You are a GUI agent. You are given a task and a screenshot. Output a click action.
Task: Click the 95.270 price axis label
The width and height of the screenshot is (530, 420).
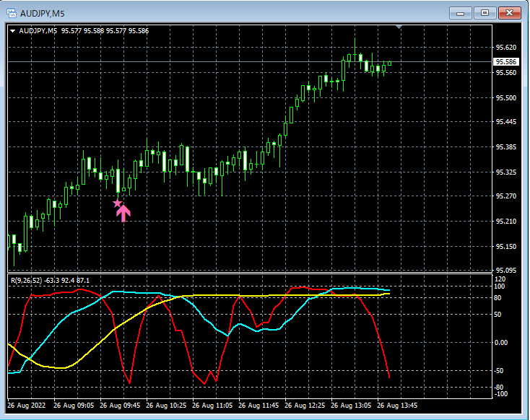[505, 196]
